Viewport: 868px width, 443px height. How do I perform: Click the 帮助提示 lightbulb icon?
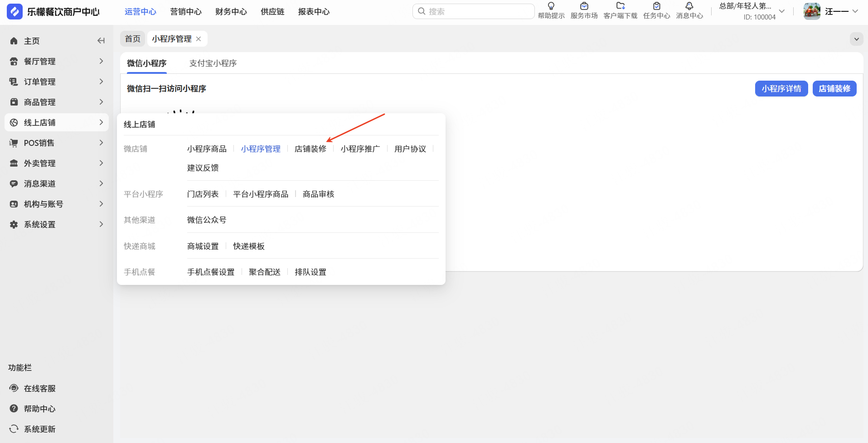click(551, 6)
